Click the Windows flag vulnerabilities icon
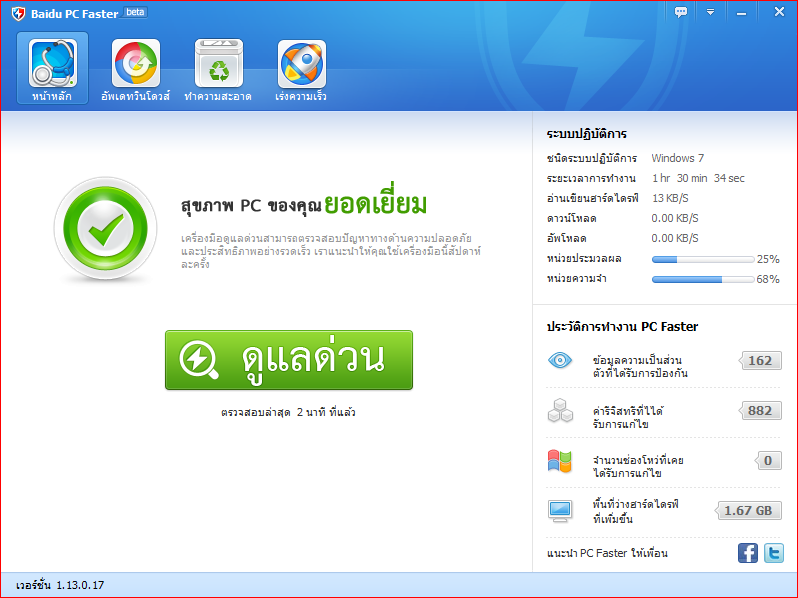 click(560, 461)
